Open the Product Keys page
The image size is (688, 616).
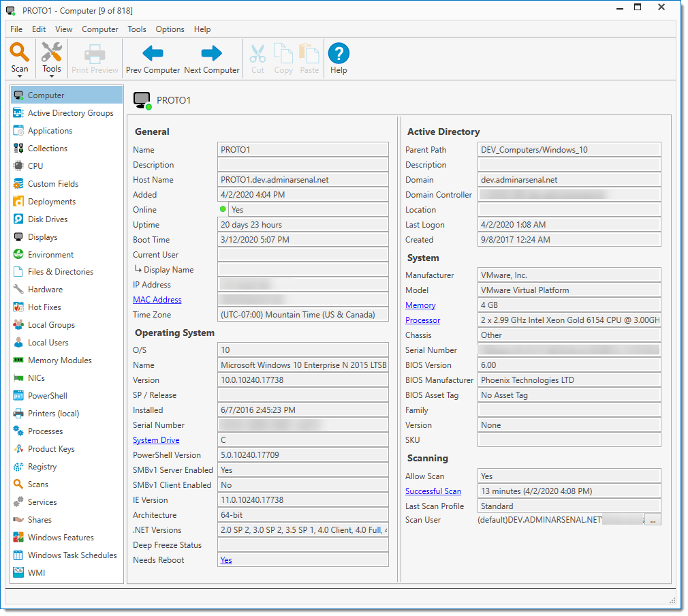pos(51,449)
